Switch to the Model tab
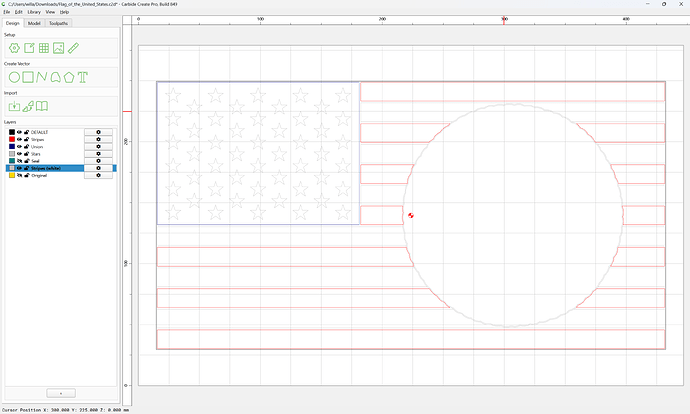The width and height of the screenshot is (690, 414). 34,23
